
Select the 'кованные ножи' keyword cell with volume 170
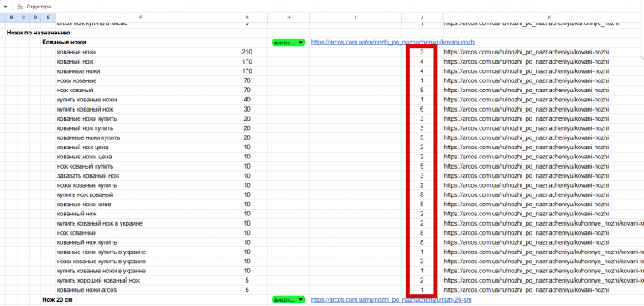141,71
